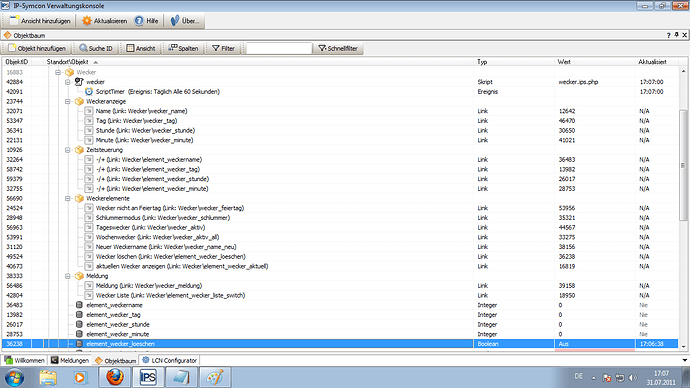Screen dimensions: 690x388
Task: Click the Ansicht hinzufügen toolbar button
Action: point(40,21)
